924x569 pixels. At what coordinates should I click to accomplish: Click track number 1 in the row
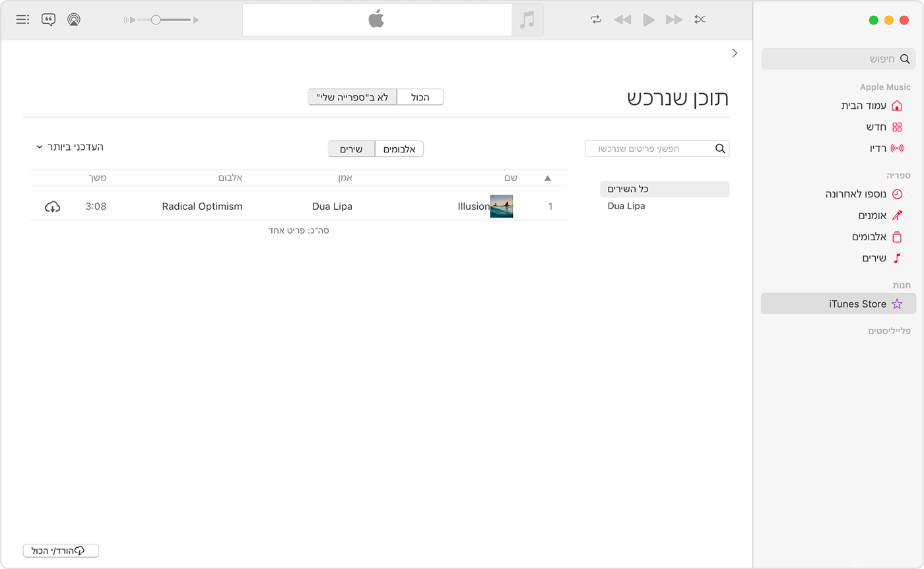tap(550, 207)
